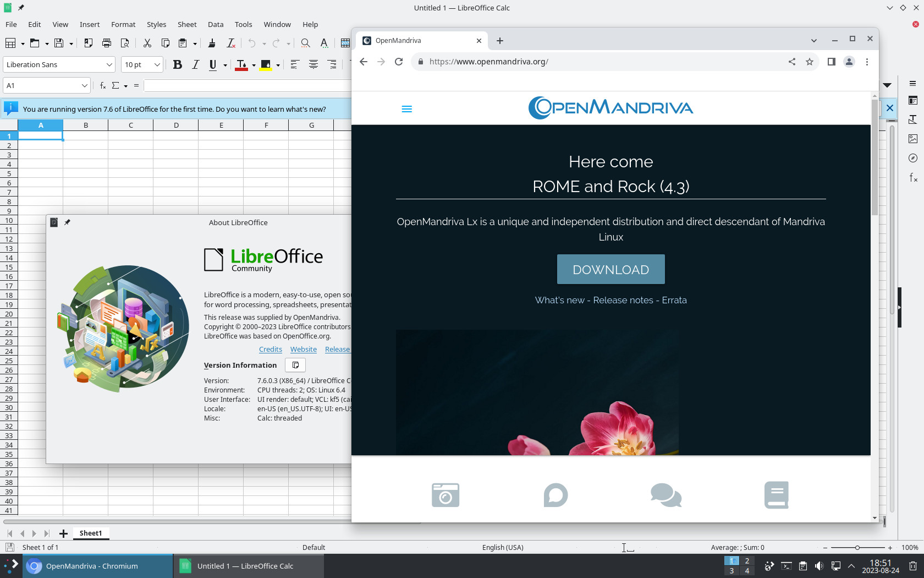Screen dimensions: 924x578
Task: Click the Clear Direct Formatting icon
Action: tap(231, 43)
